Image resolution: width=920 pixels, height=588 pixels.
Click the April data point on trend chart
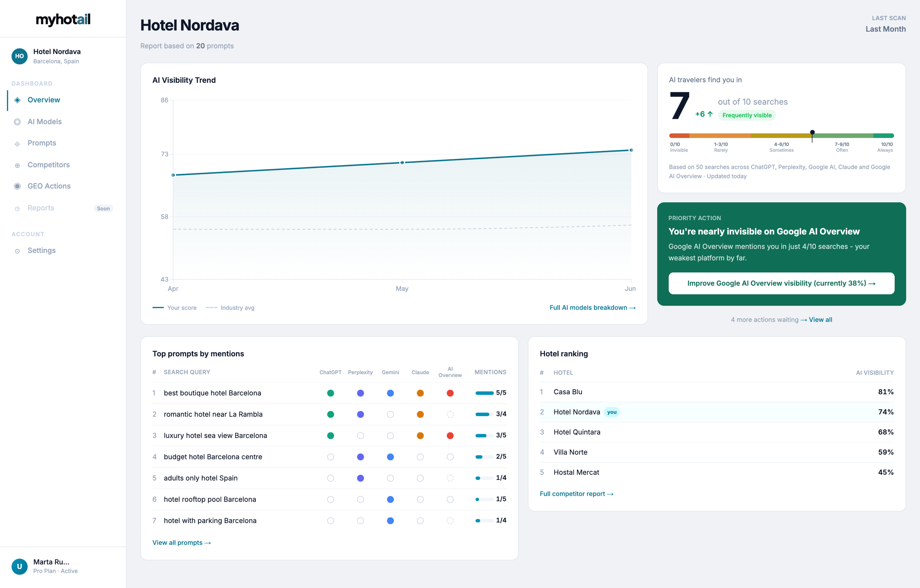pos(173,175)
